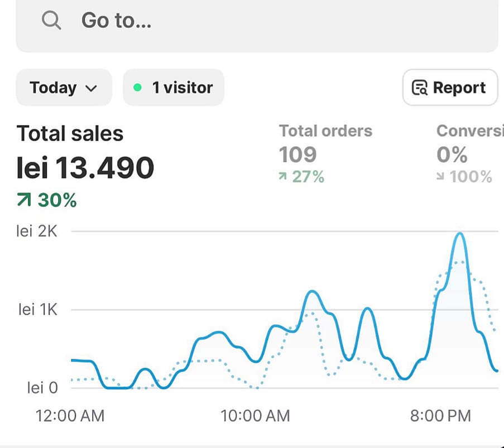Open the 1 visitor live view
This screenshot has height=448, width=504.
[174, 88]
